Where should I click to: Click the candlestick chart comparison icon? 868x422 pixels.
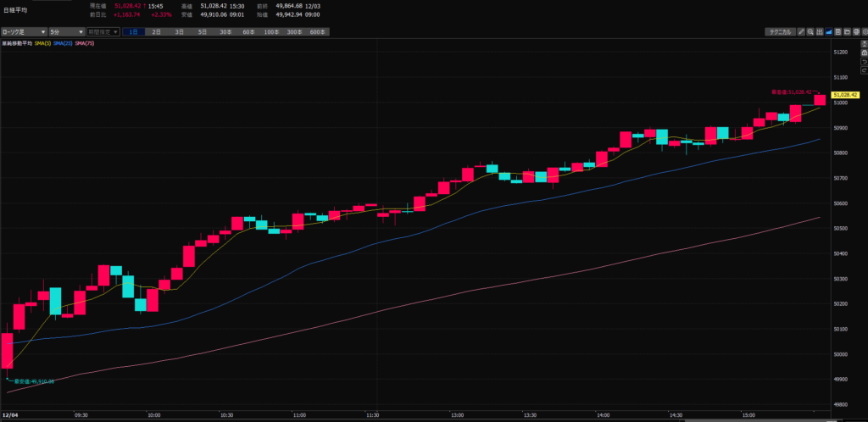(x=819, y=31)
